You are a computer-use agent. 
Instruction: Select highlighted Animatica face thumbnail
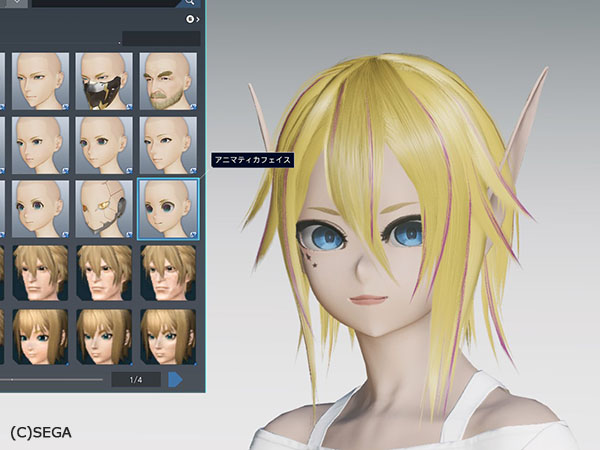pos(168,209)
